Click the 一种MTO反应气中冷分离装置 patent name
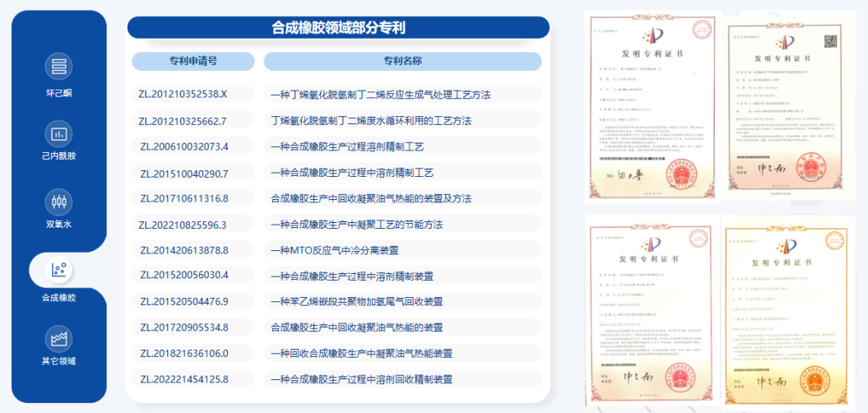 tap(335, 250)
